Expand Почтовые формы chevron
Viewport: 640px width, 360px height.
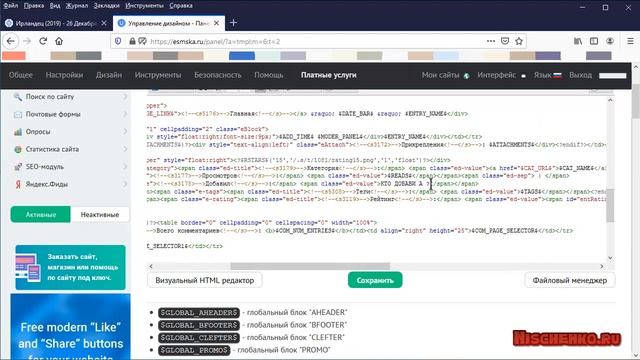125,114
